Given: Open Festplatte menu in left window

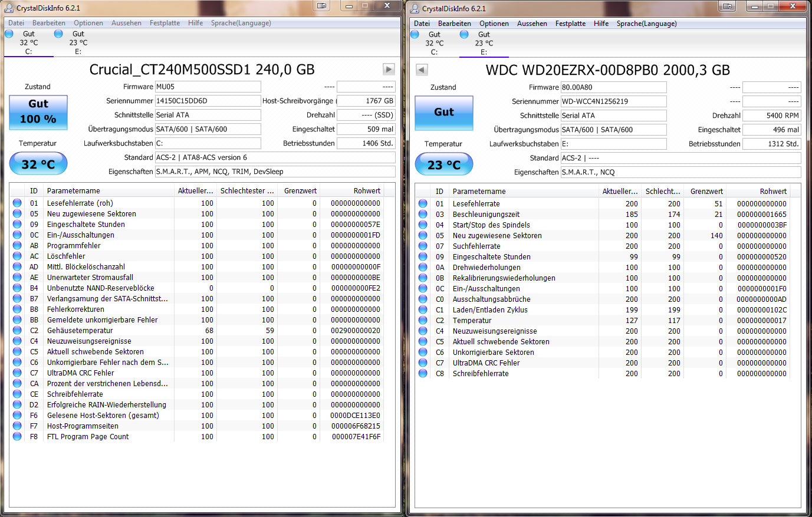Looking at the screenshot, I should coord(165,23).
